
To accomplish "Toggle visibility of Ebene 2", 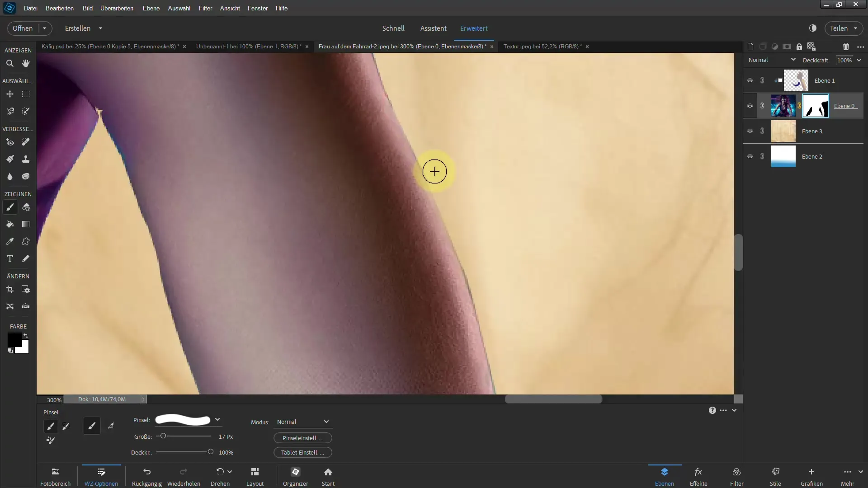I will tap(750, 156).
